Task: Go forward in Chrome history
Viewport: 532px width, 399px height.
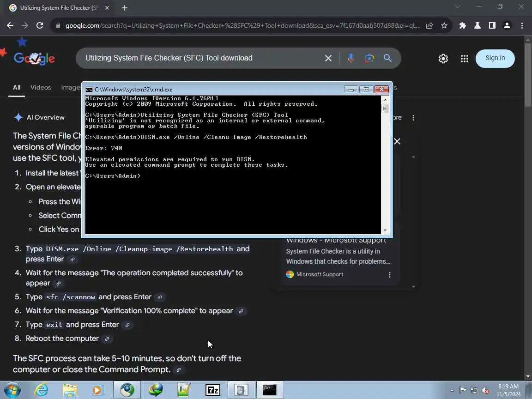Action: click(x=25, y=25)
